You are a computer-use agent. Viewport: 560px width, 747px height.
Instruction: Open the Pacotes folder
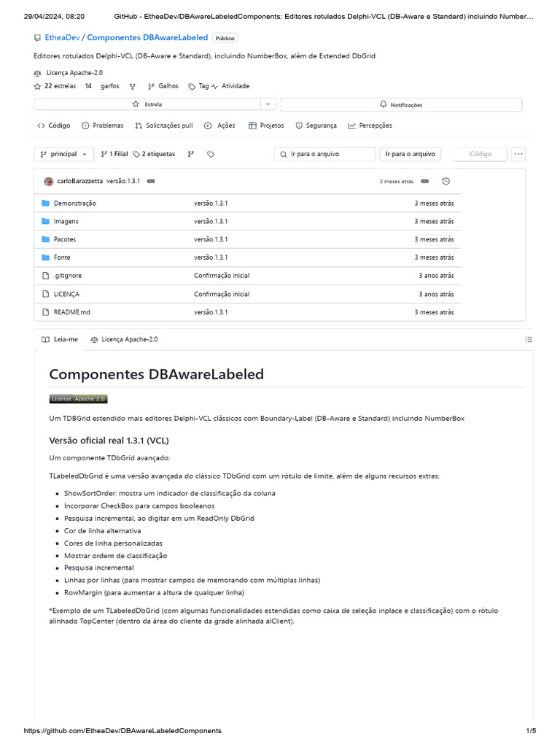pos(65,239)
